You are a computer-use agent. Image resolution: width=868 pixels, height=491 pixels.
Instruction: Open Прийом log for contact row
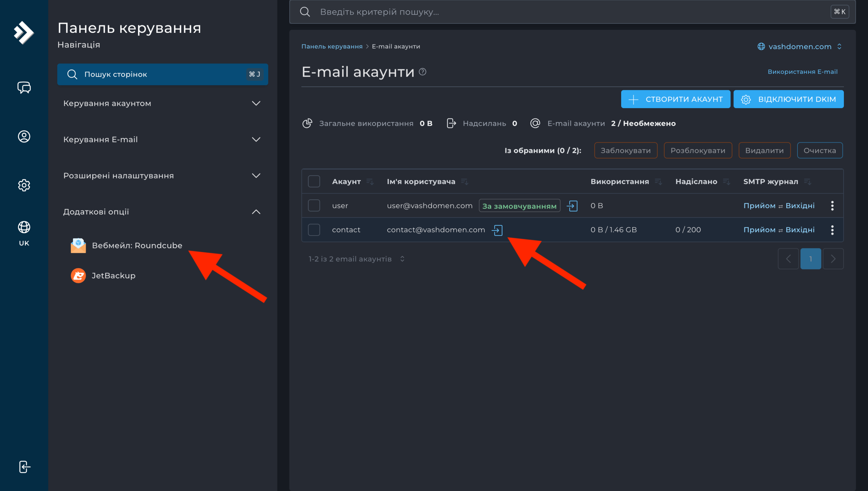tap(759, 230)
